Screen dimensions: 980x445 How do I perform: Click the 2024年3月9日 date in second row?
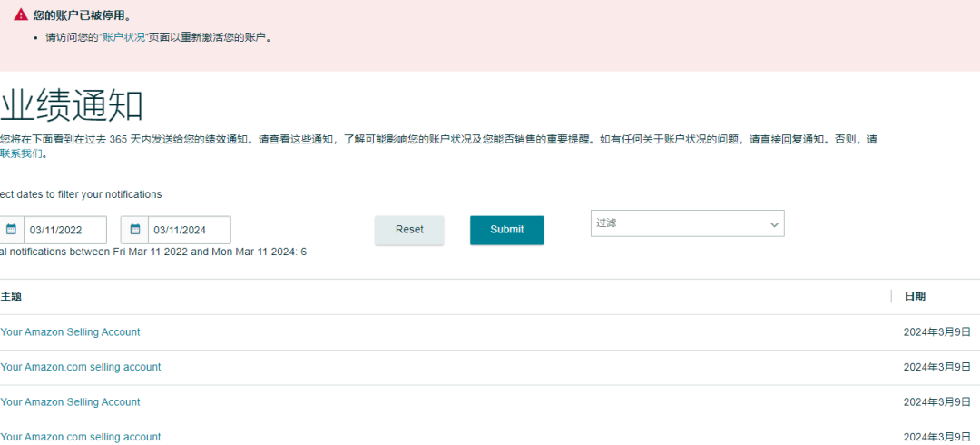[936, 368]
